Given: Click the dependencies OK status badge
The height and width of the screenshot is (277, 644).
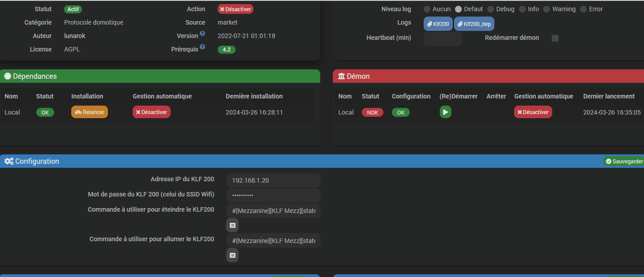Looking at the screenshot, I should [45, 112].
